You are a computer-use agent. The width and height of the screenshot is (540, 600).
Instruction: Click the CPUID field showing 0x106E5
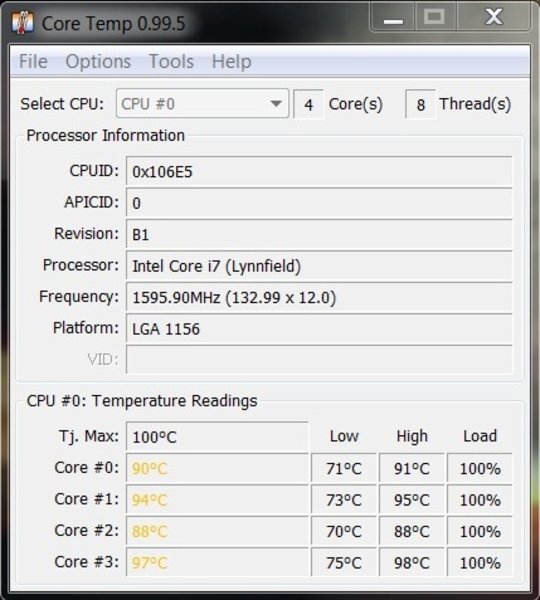[319, 171]
